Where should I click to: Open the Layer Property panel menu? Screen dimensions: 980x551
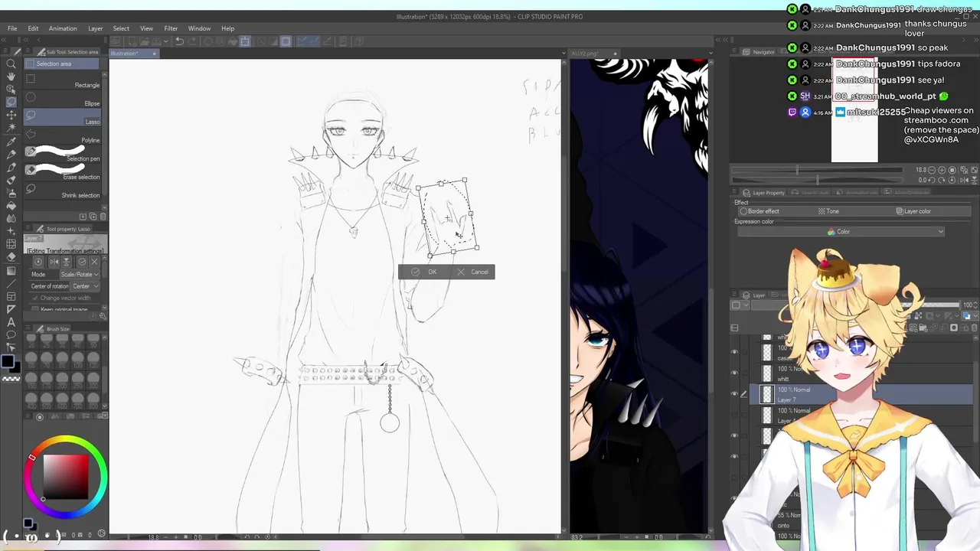736,193
